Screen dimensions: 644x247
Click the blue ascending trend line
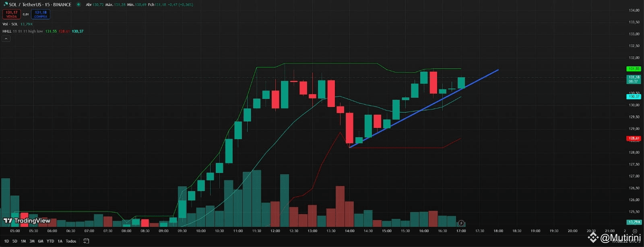424,109
